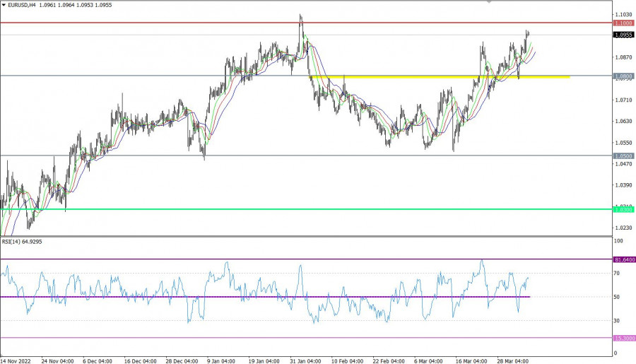The height and width of the screenshot is (364, 636).
Task: Select the bright green horizontal support line
Action: (283, 209)
